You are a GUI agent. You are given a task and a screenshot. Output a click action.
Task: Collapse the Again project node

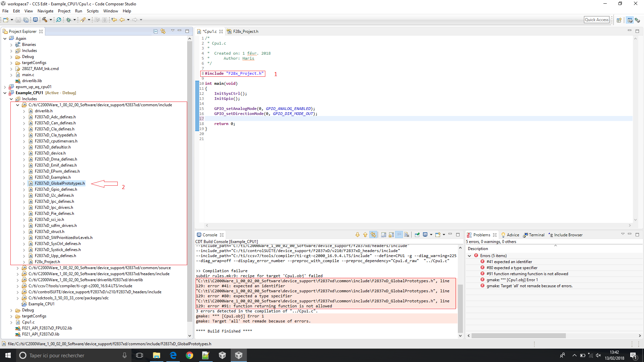(5, 39)
